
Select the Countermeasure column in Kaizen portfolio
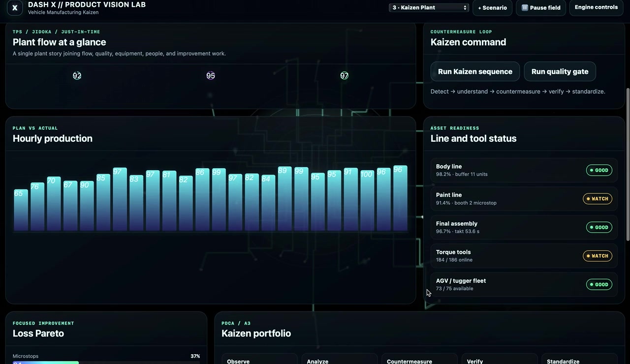(419, 359)
